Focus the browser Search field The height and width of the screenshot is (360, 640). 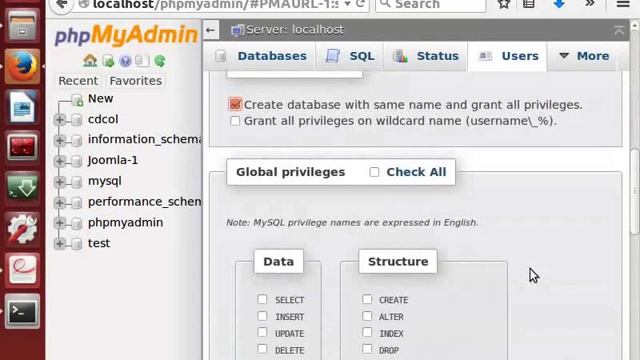point(431,4)
